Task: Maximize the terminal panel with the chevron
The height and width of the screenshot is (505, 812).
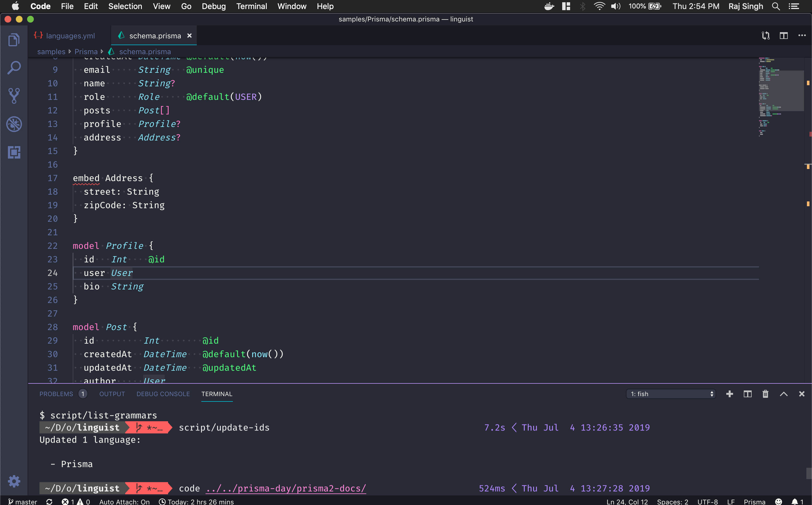Action: click(x=783, y=394)
